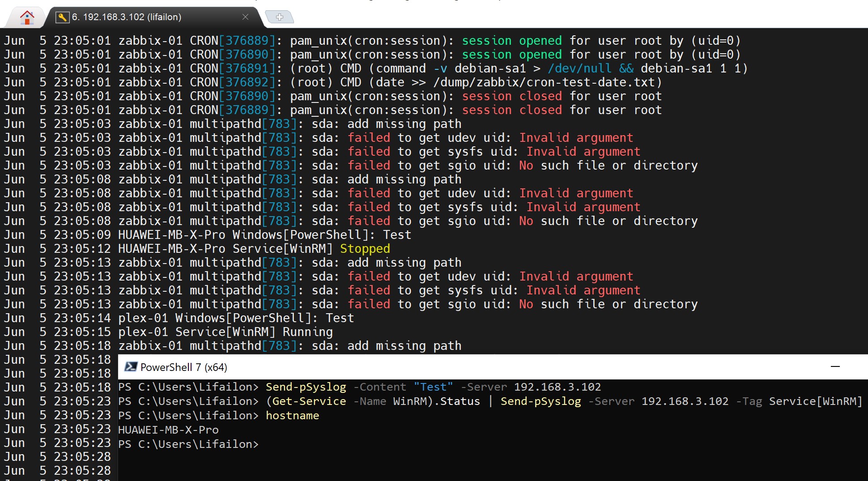The width and height of the screenshot is (868, 481).
Task: Click 'Invalid argument' on udev uid line at 23:05:08
Action: point(576,193)
